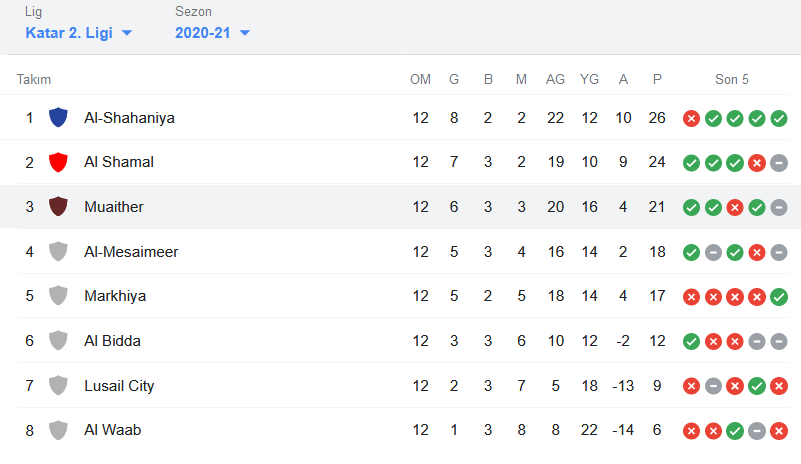Click Al-Mesaimeer's gray shield crest
Image resolution: width=801 pixels, height=464 pixels.
[58, 251]
